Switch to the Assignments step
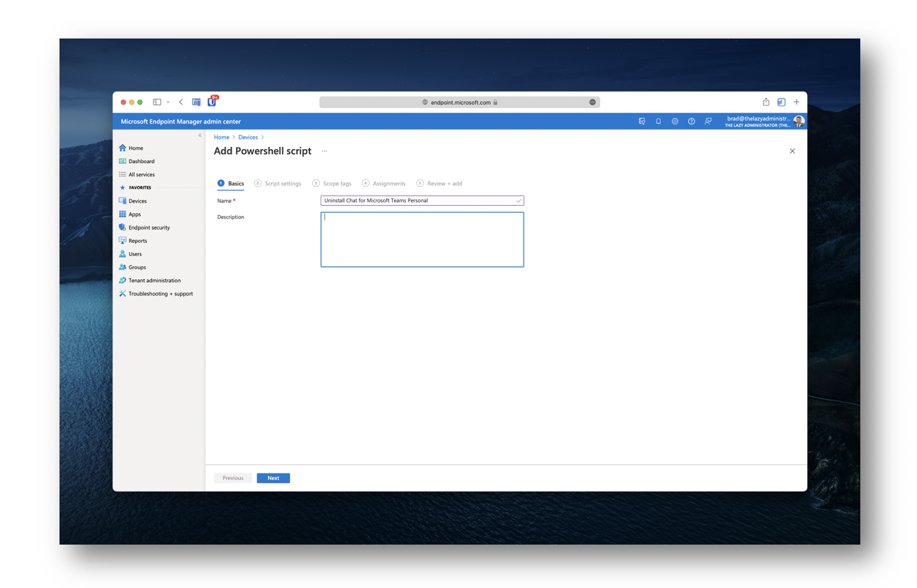Screen dimensions: 917x588 (384, 183)
